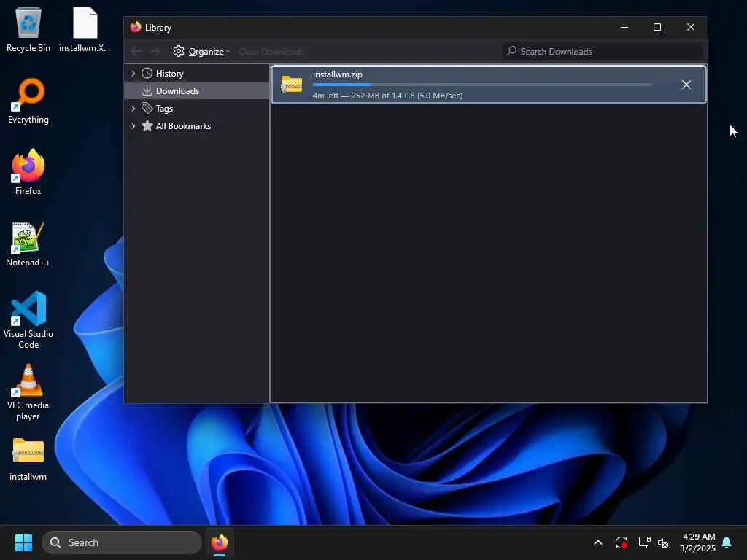The height and width of the screenshot is (560, 747).
Task: Click the All Bookmarks star icon
Action: 147,125
